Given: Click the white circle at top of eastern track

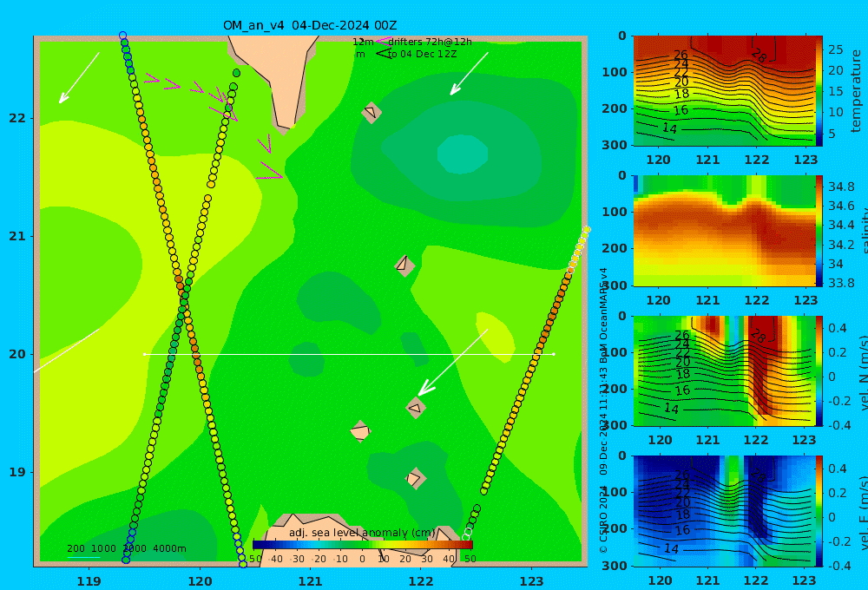Looking at the screenshot, I should click(586, 229).
